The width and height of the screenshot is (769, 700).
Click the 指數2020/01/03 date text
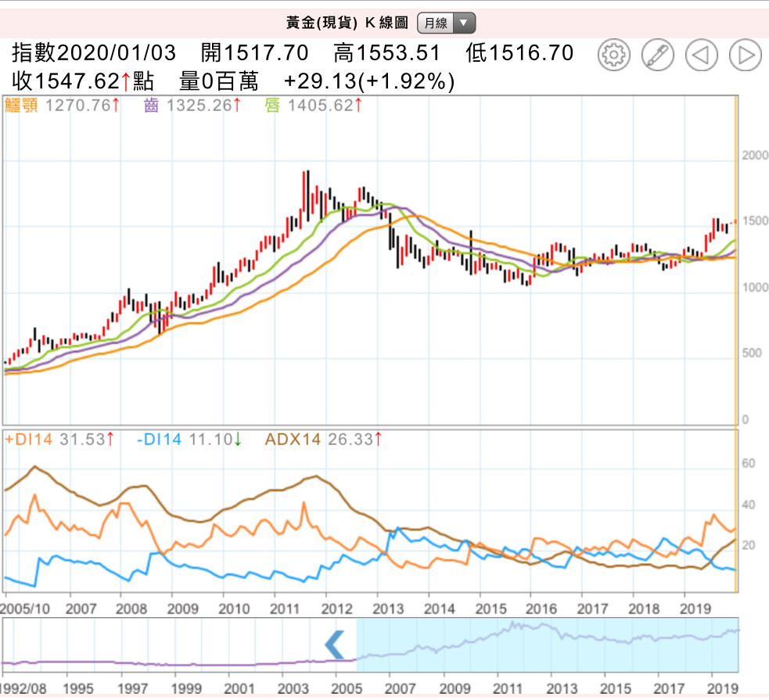94,53
